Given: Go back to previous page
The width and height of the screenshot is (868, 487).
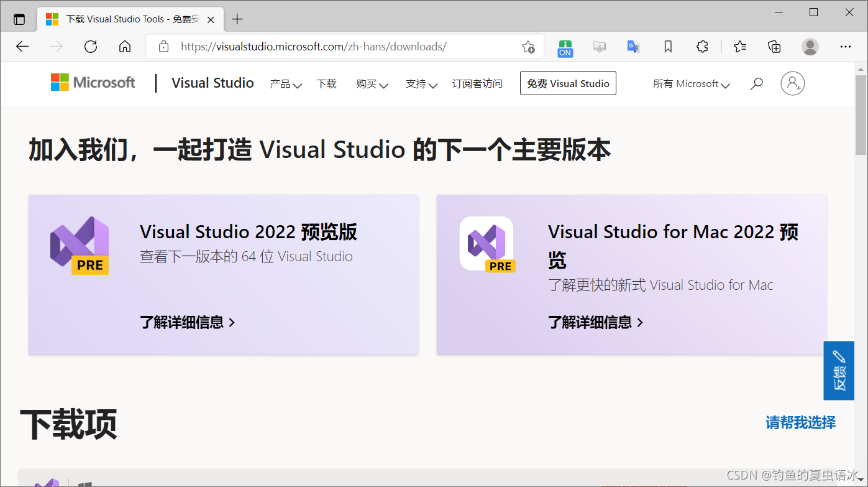Looking at the screenshot, I should pos(22,47).
